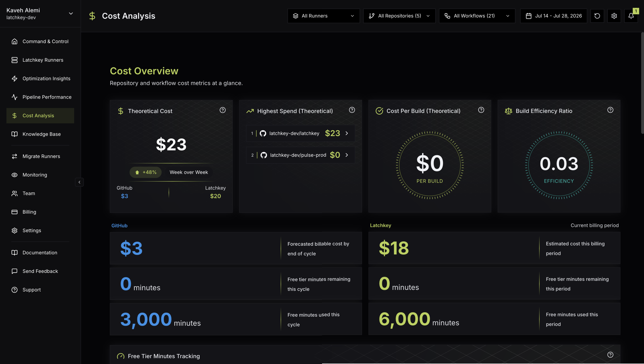
Task: Click the dollar icon beside Cost Analysis title
Action: click(x=92, y=16)
